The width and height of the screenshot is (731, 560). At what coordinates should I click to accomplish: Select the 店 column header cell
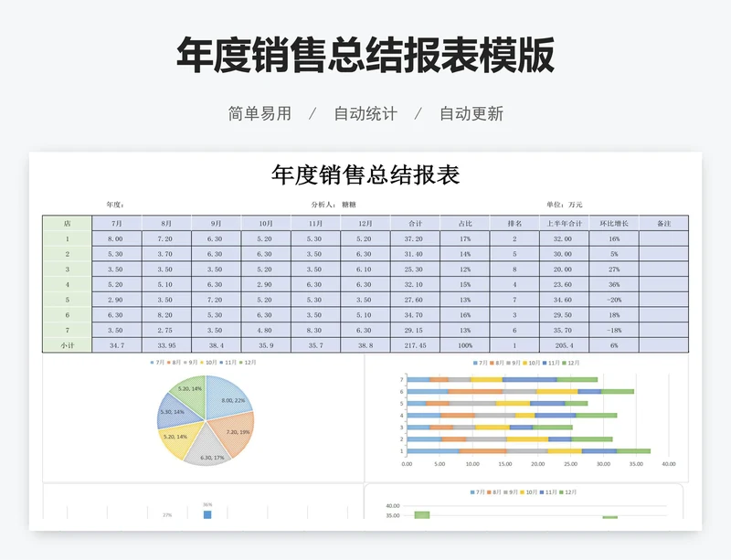pyautogui.click(x=67, y=223)
